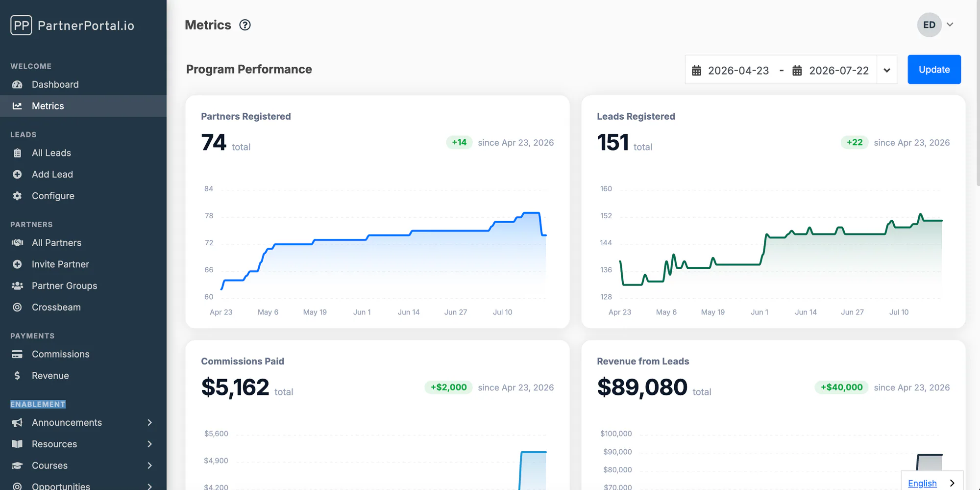Click the Invite Partner plus icon

(x=17, y=264)
